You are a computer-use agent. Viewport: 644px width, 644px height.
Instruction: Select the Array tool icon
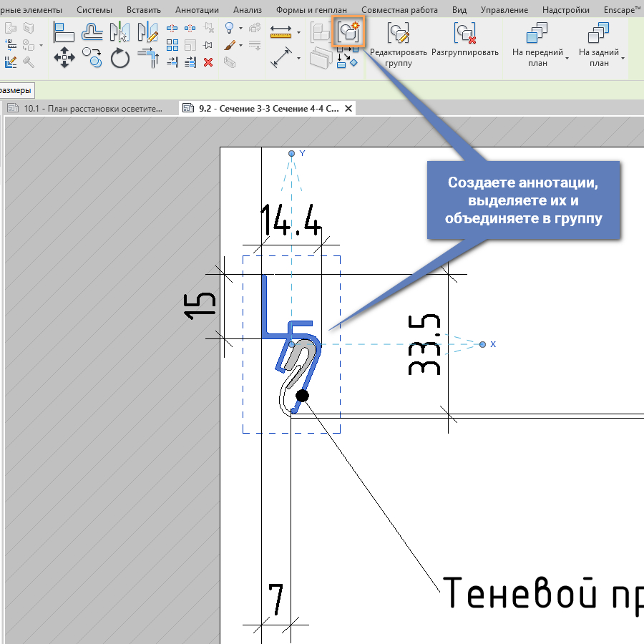pyautogui.click(x=172, y=46)
